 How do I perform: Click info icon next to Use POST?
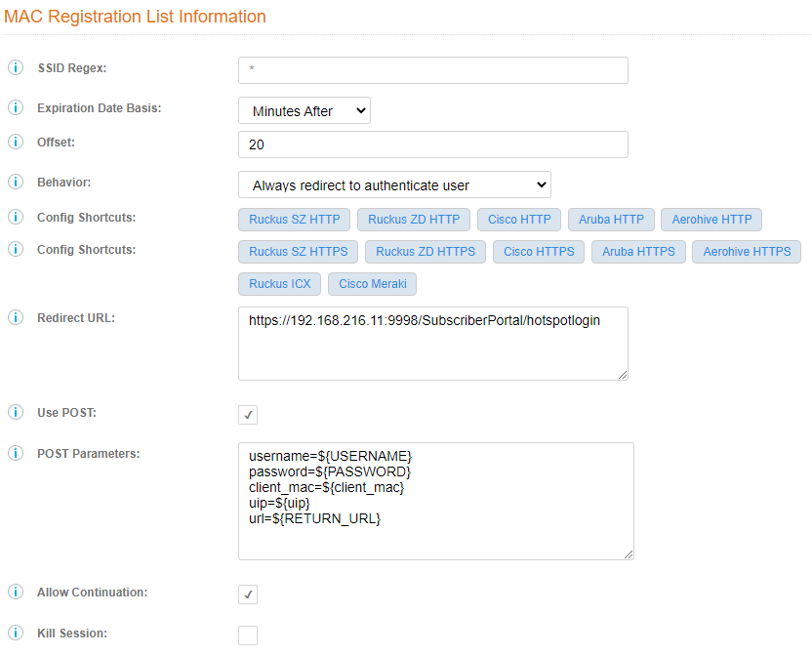click(16, 413)
